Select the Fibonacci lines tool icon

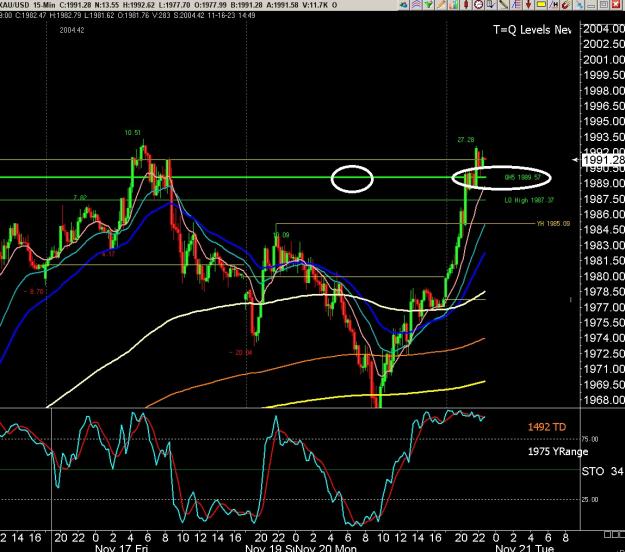click(516, 5)
